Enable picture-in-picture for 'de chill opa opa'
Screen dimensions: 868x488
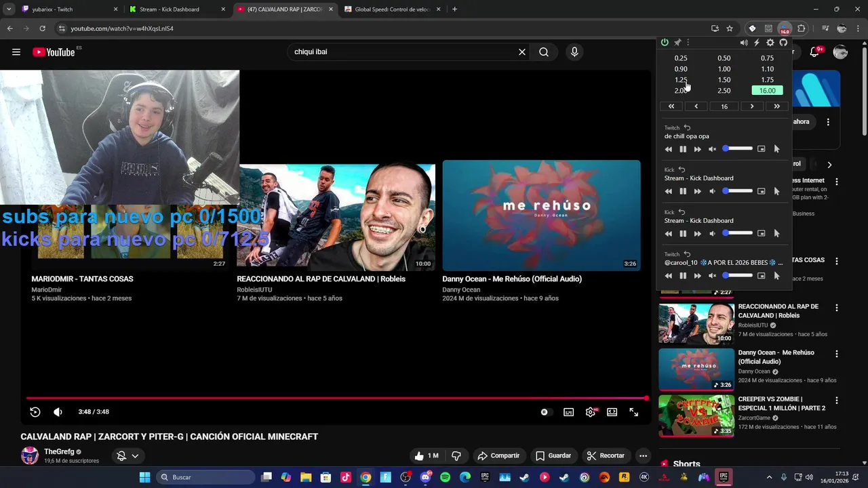click(x=761, y=149)
